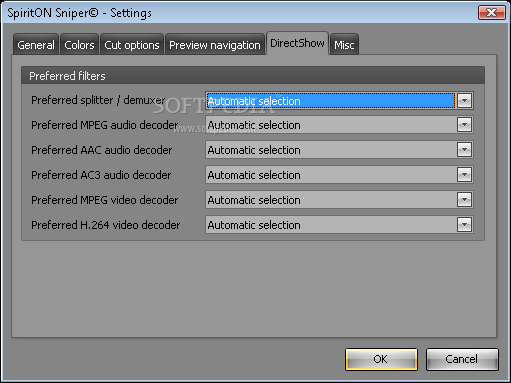Close the Settings window
The width and height of the screenshot is (511, 383).
(492, 13)
